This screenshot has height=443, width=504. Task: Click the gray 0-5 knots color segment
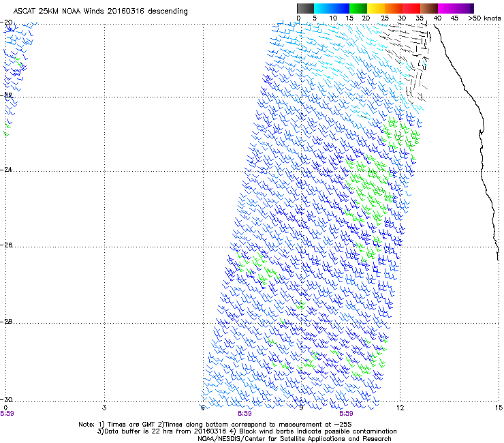click(305, 8)
